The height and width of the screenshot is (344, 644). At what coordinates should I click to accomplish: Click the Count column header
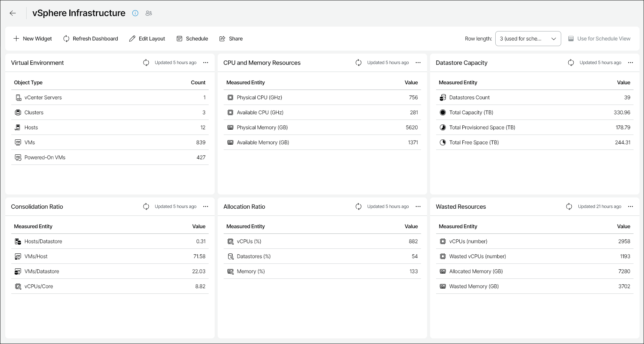pyautogui.click(x=198, y=82)
